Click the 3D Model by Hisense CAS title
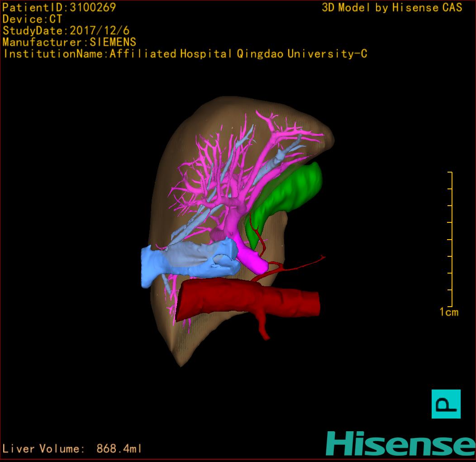Image resolution: width=476 pixels, height=462 pixels. (392, 7)
